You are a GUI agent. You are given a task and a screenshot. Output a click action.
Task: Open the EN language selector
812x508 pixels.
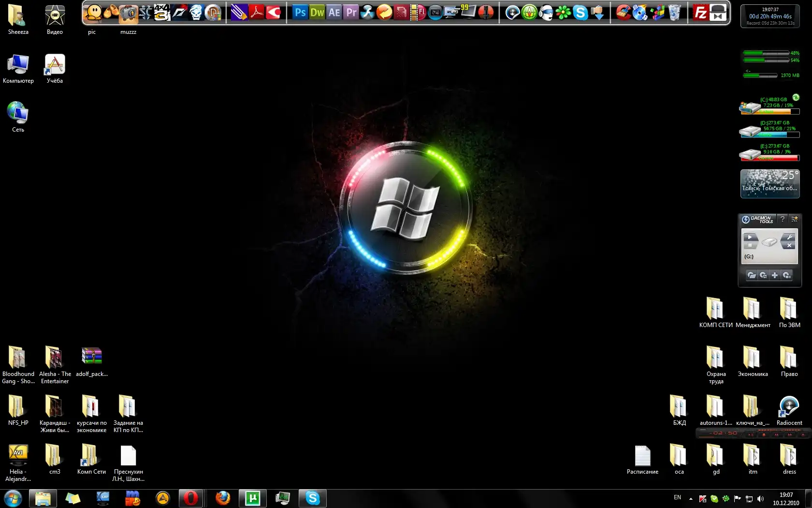coord(677,497)
